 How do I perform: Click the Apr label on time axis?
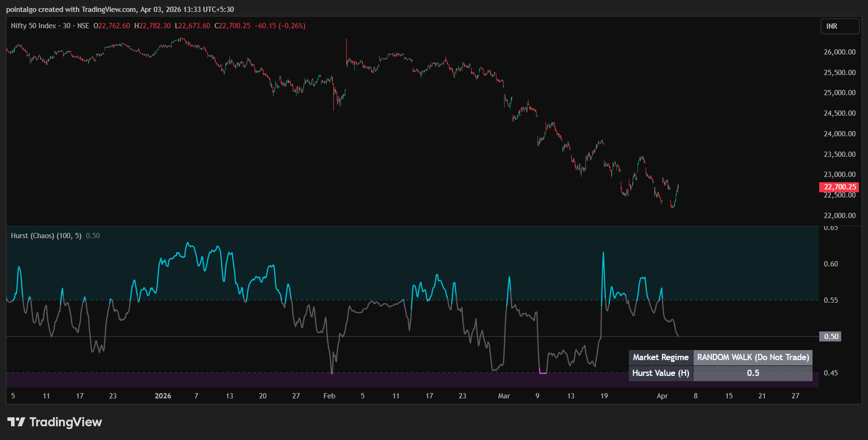click(662, 396)
